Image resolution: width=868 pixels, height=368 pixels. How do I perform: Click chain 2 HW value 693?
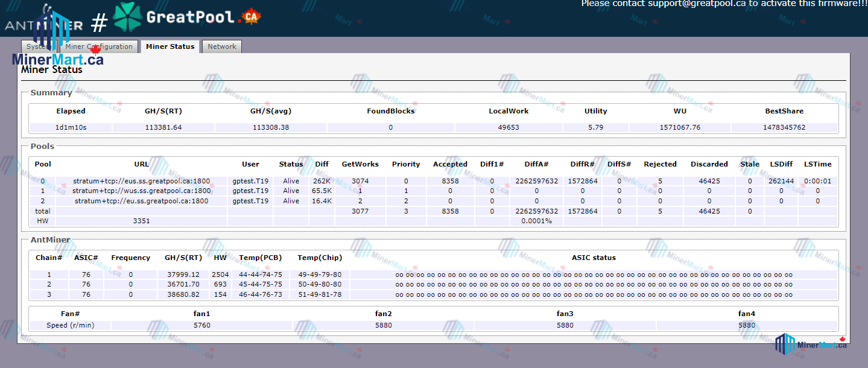click(220, 285)
